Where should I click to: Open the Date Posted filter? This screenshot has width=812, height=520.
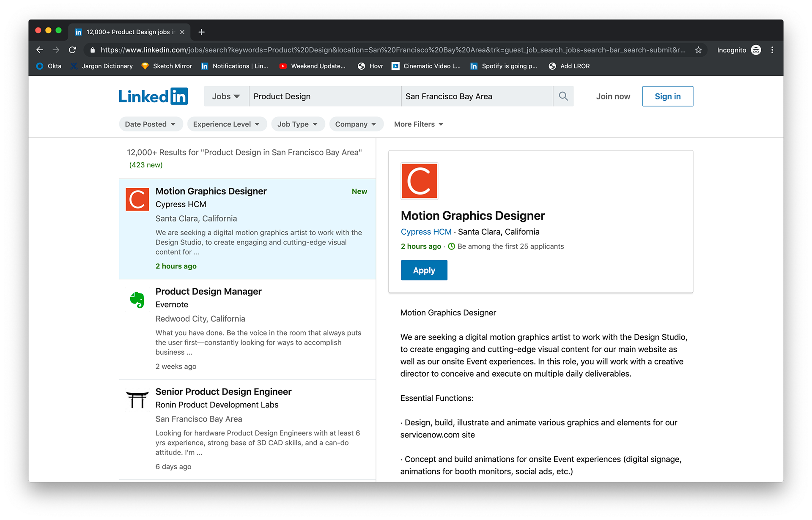(151, 124)
